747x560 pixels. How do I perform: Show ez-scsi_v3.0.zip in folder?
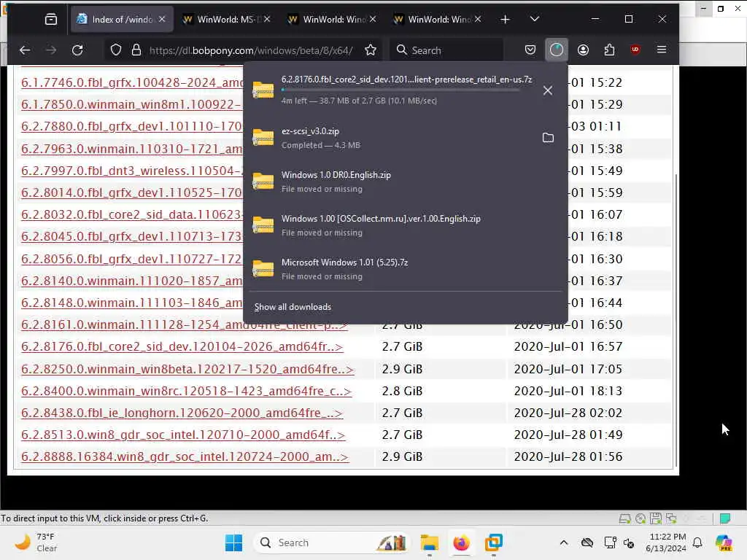(548, 138)
